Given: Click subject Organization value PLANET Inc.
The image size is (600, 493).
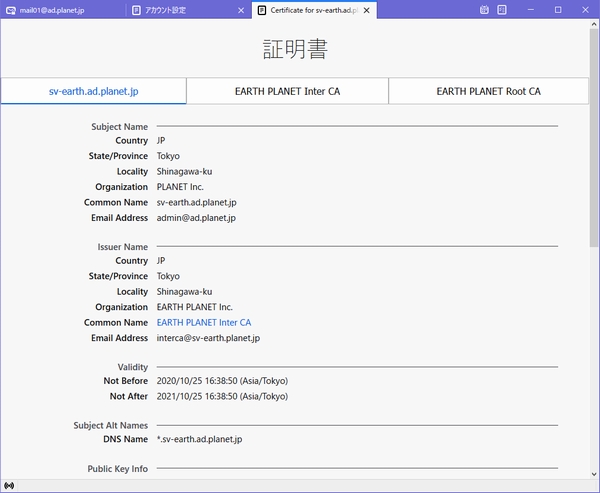Looking at the screenshot, I should (180, 187).
